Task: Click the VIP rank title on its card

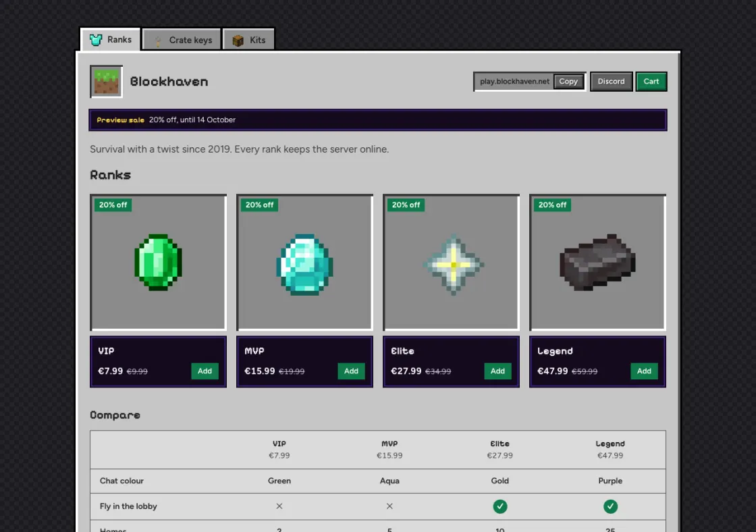Action: [x=106, y=350]
